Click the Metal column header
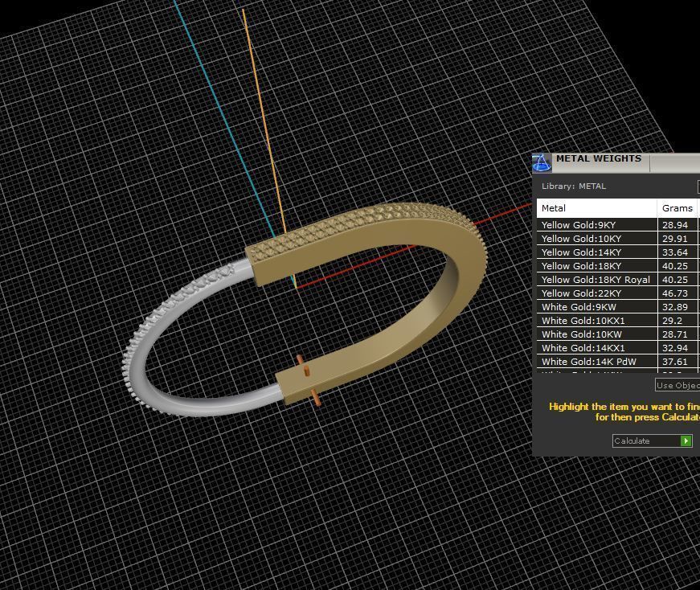This screenshot has height=590, width=700. point(596,208)
